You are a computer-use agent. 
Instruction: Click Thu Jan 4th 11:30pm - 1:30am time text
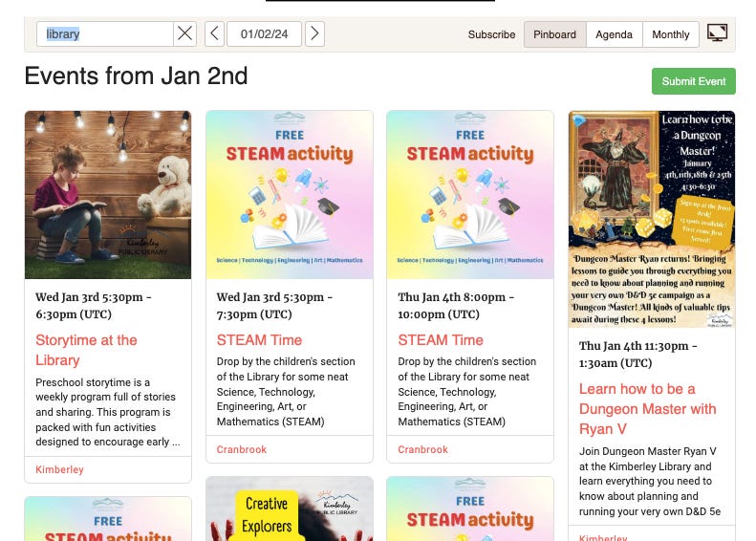point(637,355)
